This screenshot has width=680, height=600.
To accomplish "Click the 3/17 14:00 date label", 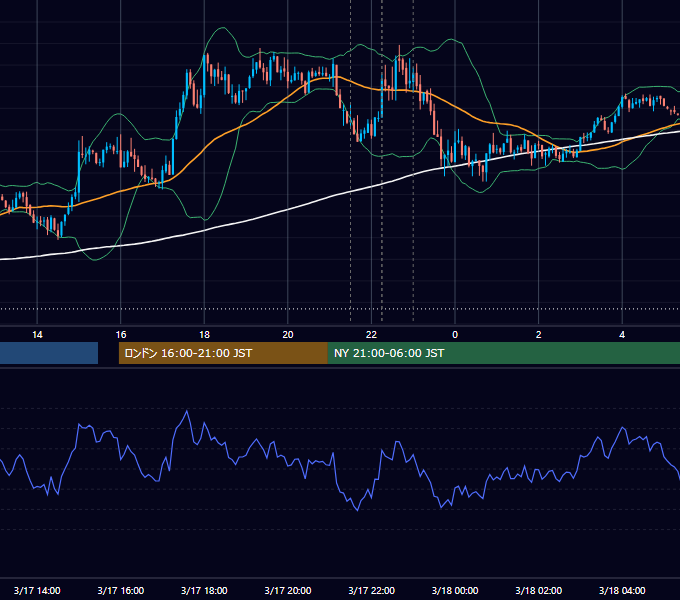I will tap(37, 590).
